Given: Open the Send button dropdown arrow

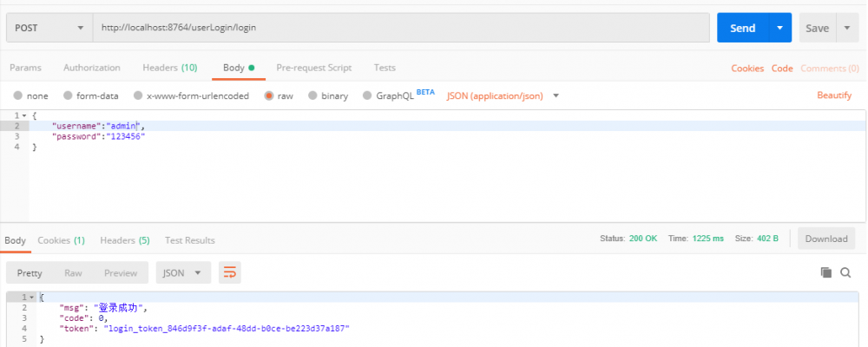Looking at the screenshot, I should pyautogui.click(x=780, y=28).
